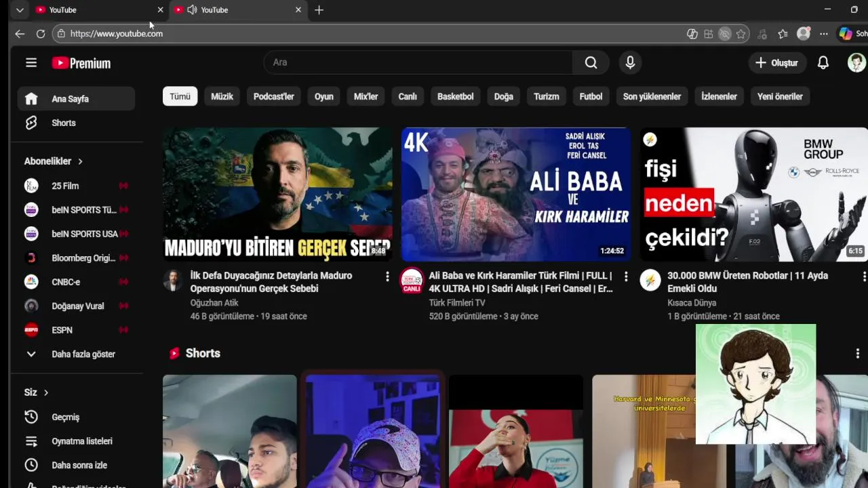Open Shorts shelf more options menu

pos(857,353)
